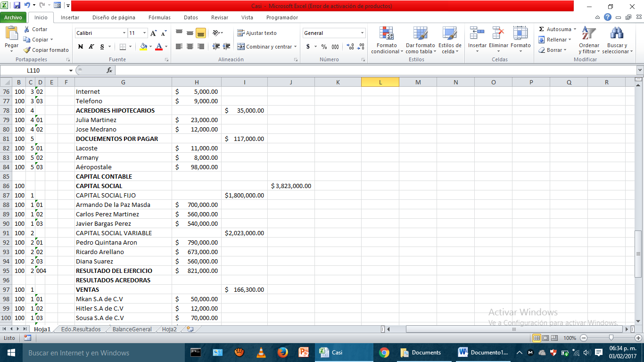This screenshot has width=644, height=362.
Task: Toggle bold formatting with the N icon
Action: pos(80,47)
